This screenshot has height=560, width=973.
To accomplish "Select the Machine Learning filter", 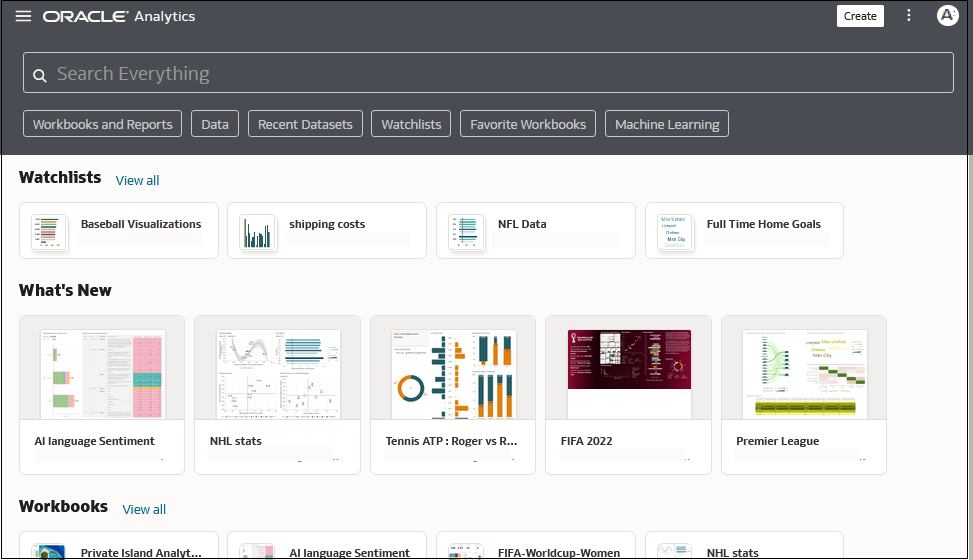I will [x=667, y=124].
